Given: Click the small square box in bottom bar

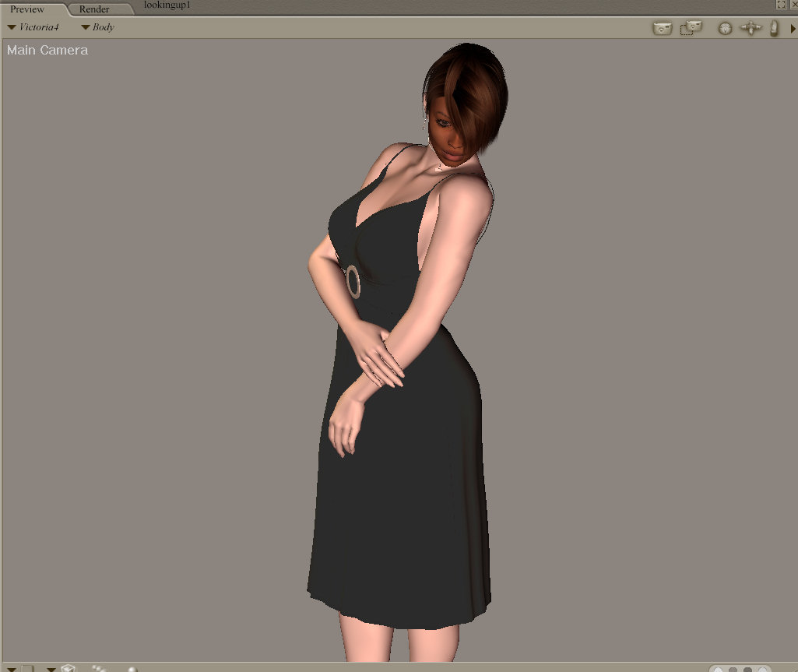Looking at the screenshot, I should [27, 668].
